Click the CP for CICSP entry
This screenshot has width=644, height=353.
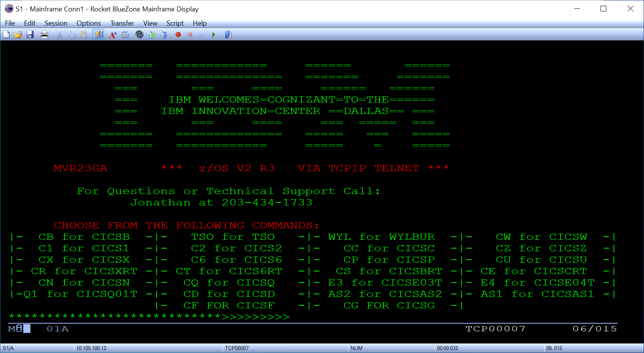point(389,260)
